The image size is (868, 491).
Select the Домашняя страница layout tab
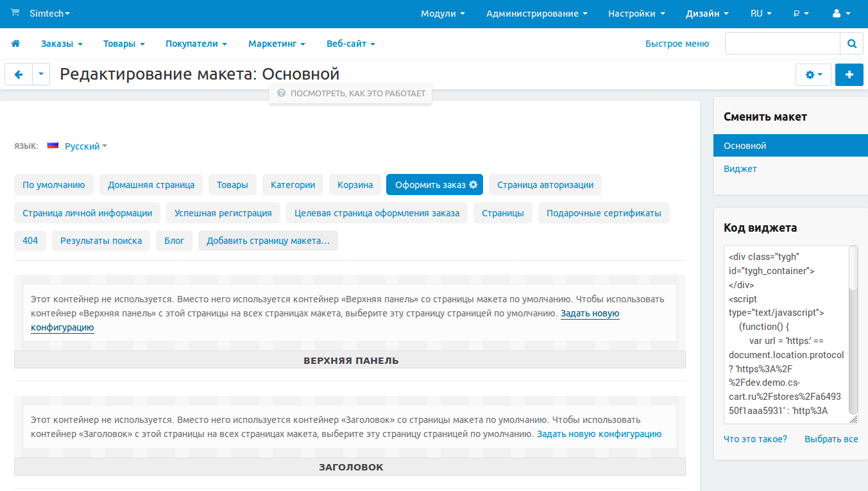point(151,184)
